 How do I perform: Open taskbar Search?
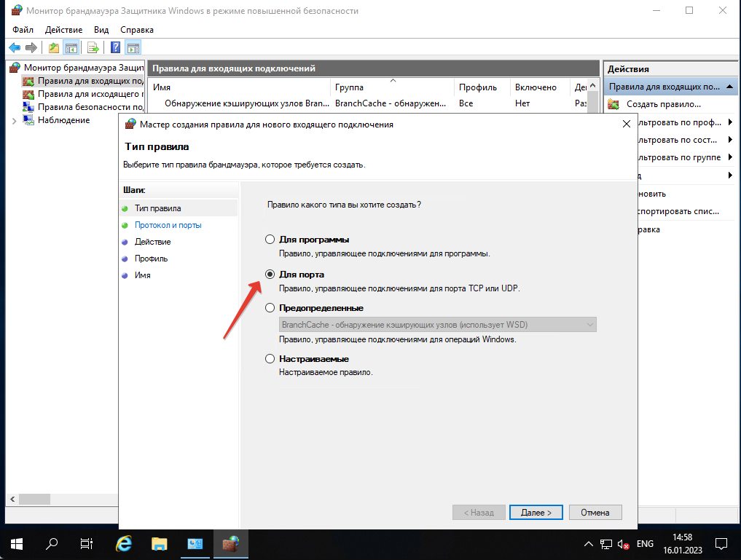pyautogui.click(x=52, y=545)
